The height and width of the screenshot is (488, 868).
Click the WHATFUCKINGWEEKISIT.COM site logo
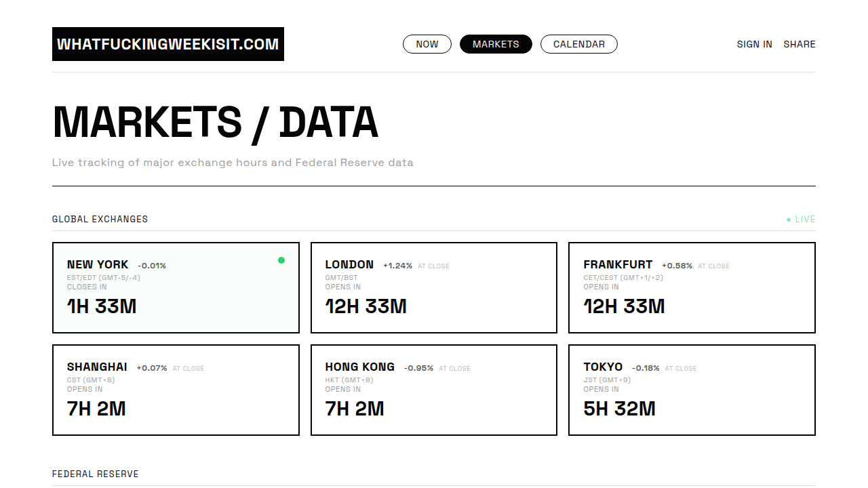point(168,44)
